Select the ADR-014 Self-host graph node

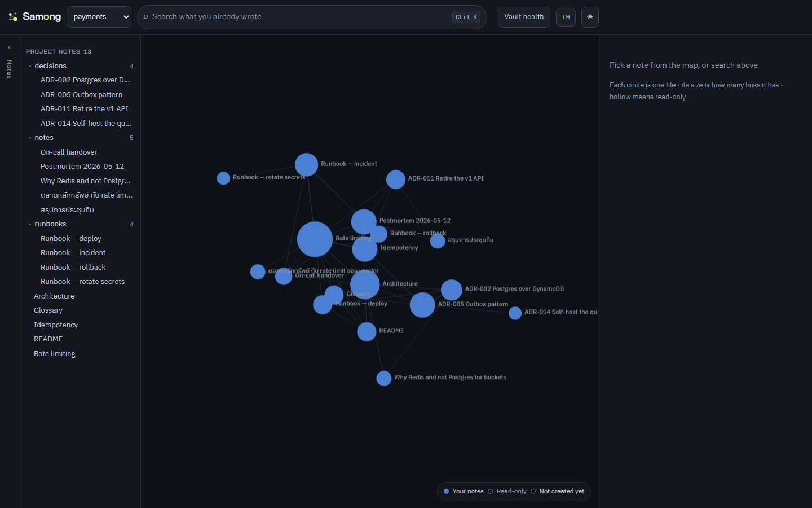515,313
